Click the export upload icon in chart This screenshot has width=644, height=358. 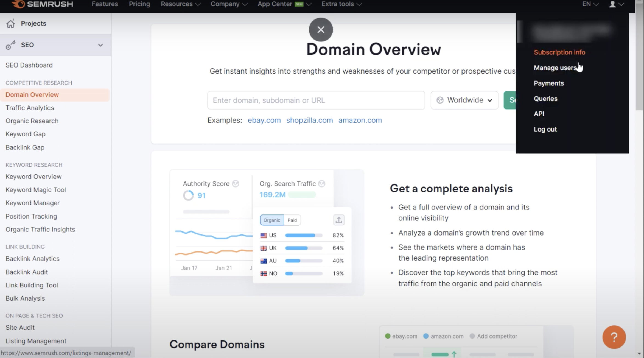(338, 220)
